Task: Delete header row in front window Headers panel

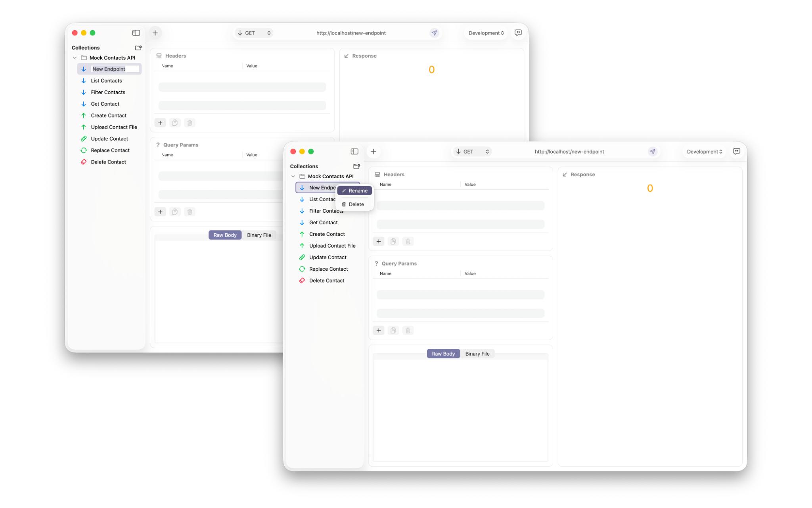Action: 408,241
